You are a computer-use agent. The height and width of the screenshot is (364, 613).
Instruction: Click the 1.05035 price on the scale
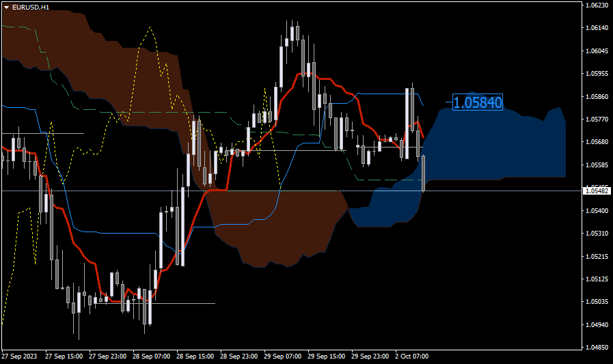pyautogui.click(x=597, y=301)
